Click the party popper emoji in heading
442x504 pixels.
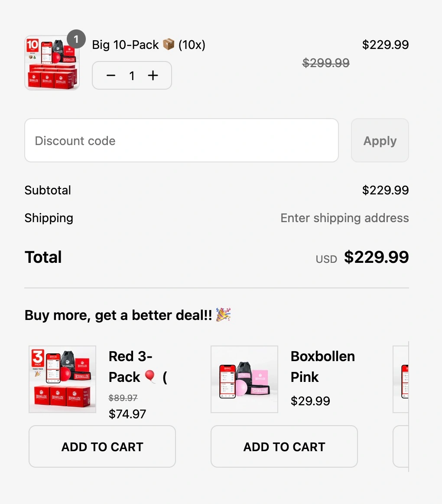pos(223,315)
